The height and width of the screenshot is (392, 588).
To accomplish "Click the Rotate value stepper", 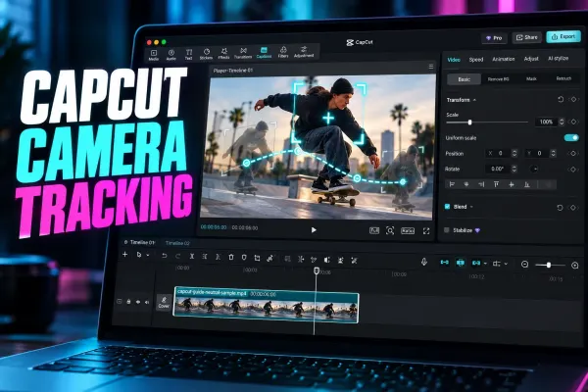I will [514, 169].
